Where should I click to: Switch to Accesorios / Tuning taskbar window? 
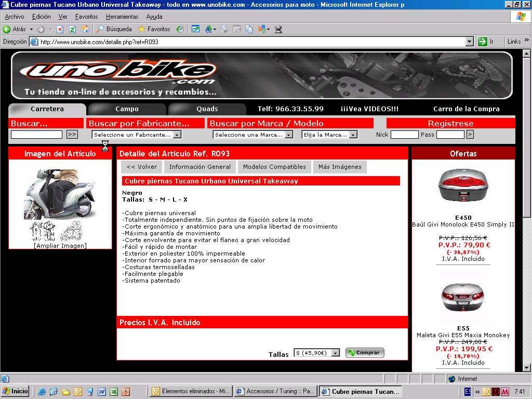(276, 391)
